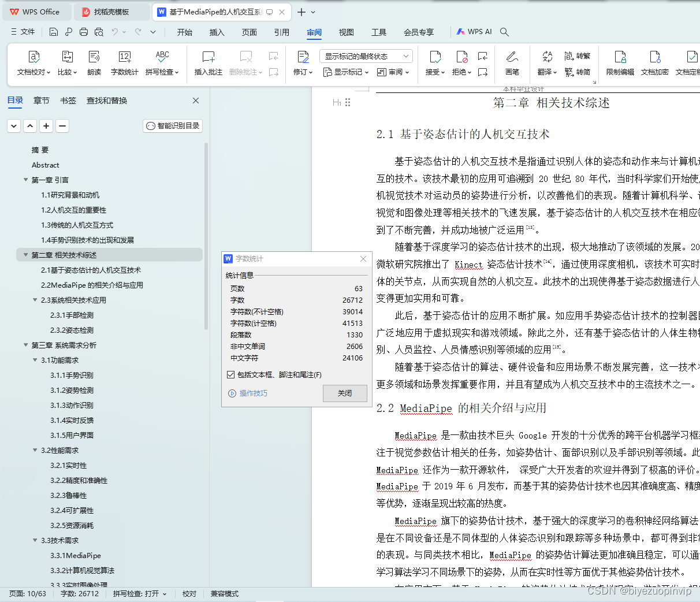
Task: Open the 翻译 translate tool
Action: pos(547,63)
